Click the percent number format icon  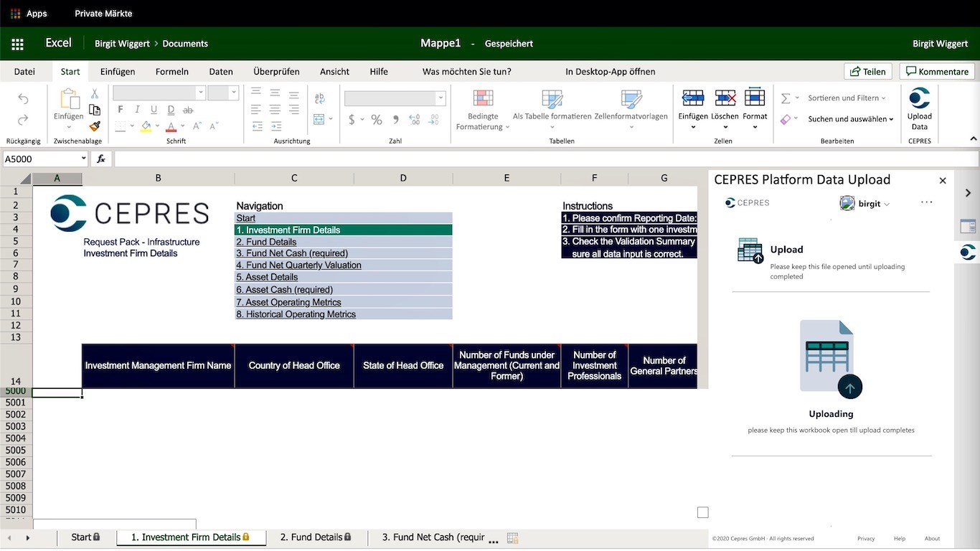coord(376,120)
